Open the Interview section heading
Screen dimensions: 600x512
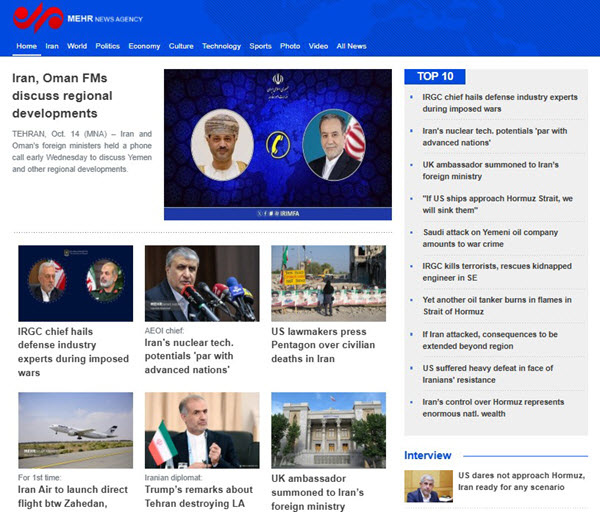(x=427, y=455)
